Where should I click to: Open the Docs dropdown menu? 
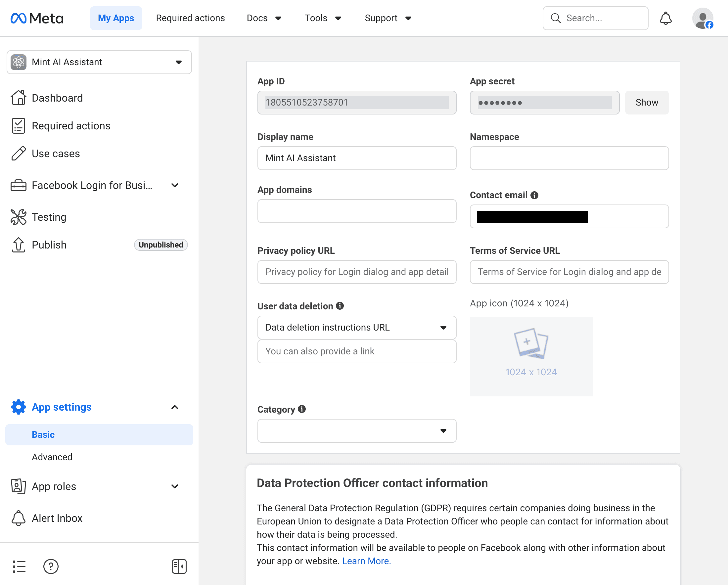264,18
